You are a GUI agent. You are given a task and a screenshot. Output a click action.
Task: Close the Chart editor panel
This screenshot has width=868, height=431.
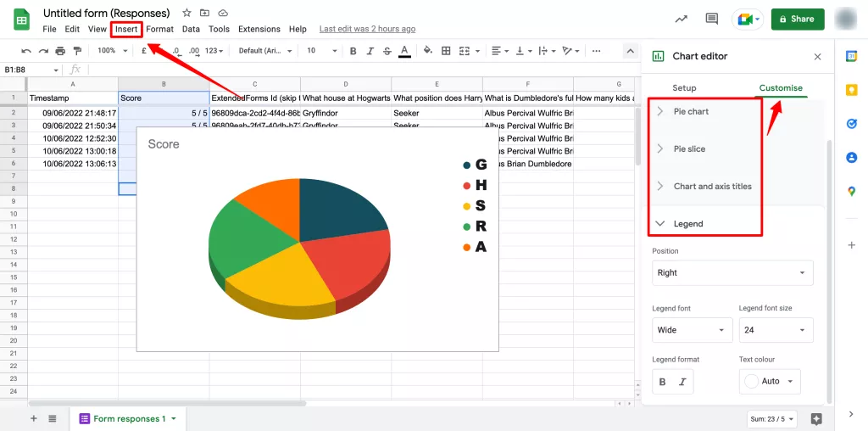pyautogui.click(x=818, y=57)
